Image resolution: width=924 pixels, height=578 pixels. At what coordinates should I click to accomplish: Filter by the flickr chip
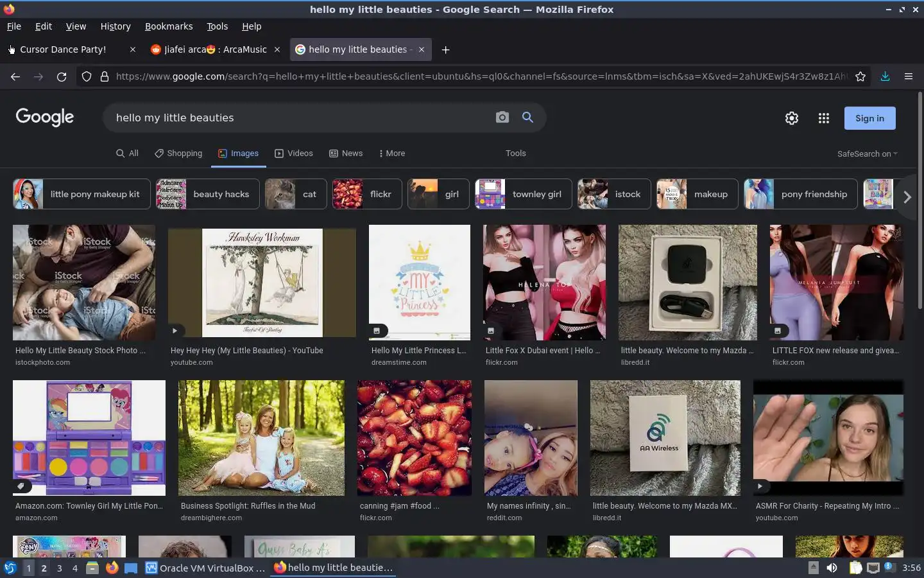(x=367, y=194)
